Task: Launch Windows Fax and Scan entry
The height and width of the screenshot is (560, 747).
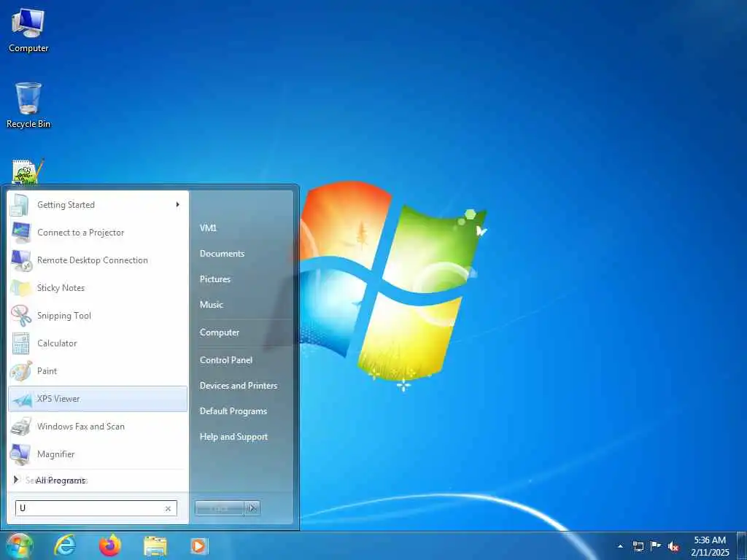Action: coord(98,427)
